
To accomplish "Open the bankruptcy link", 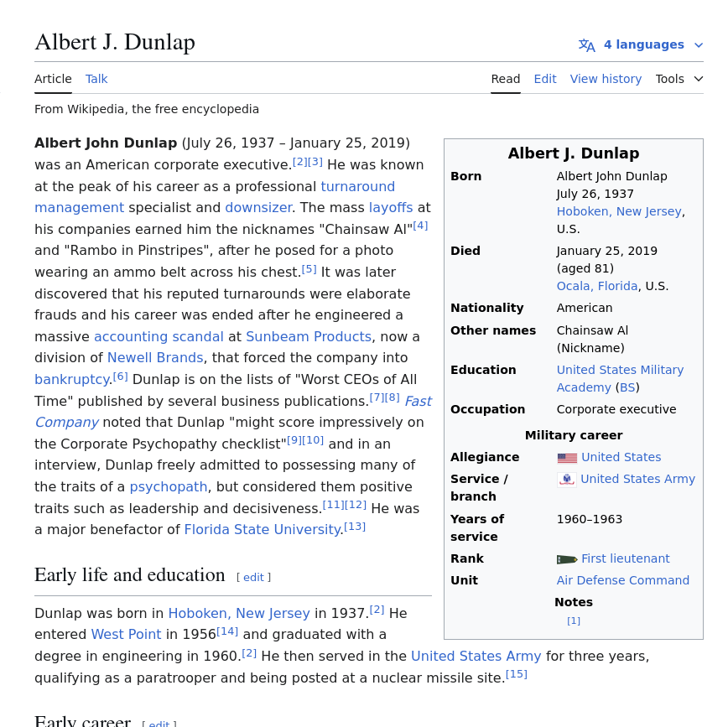I will (72, 379).
